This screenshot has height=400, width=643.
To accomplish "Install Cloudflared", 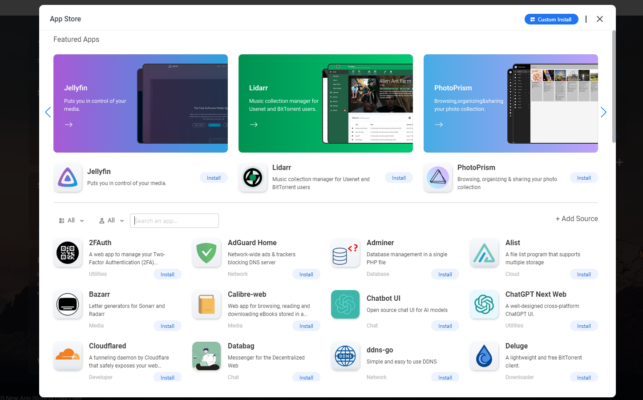I will pos(167,377).
